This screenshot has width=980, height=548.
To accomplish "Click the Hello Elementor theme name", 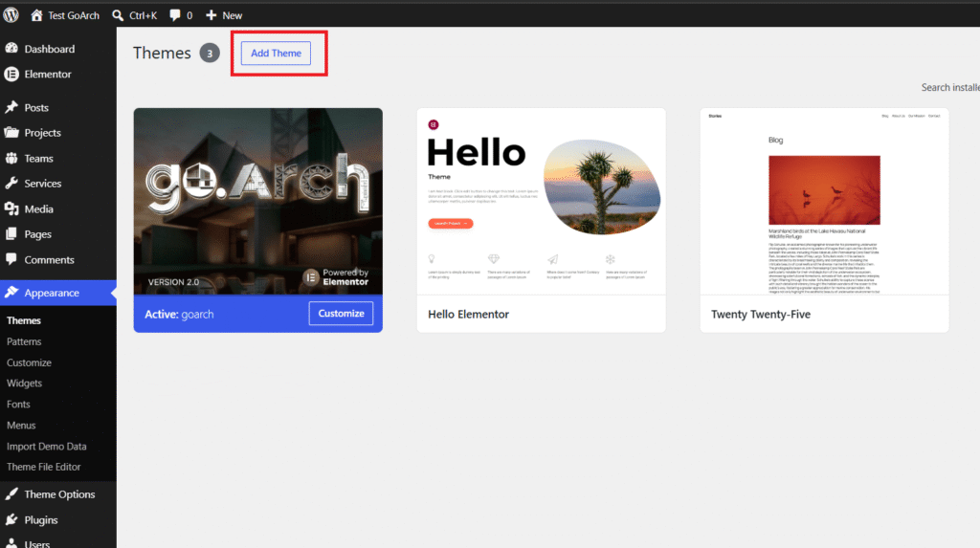I will pyautogui.click(x=469, y=315).
